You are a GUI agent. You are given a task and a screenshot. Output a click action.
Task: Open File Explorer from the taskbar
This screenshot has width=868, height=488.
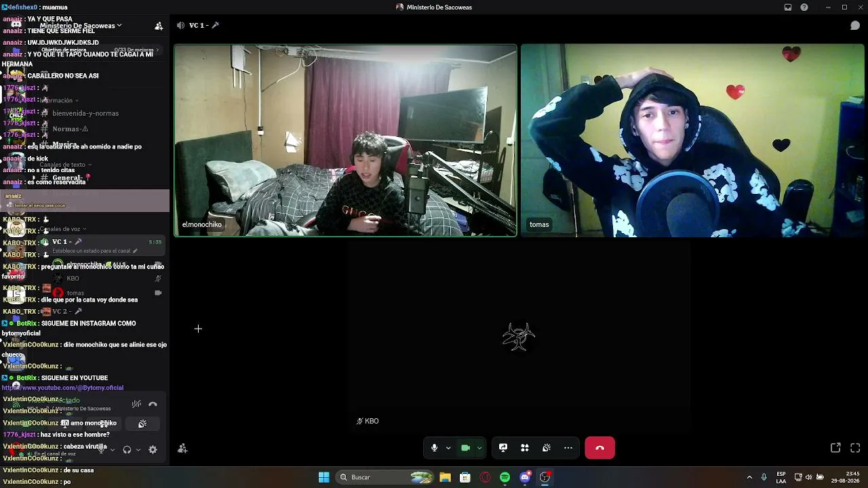(445, 477)
